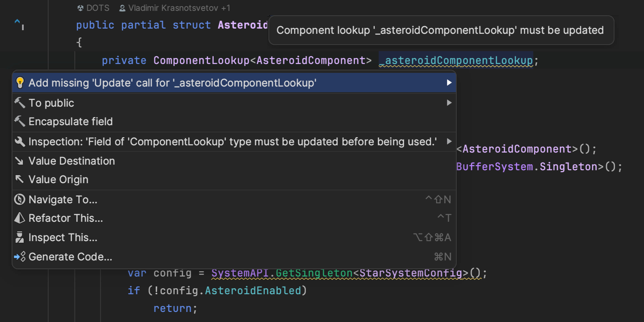
Task: Click the hammer icon beside Encapsulate field
Action: 20,121
